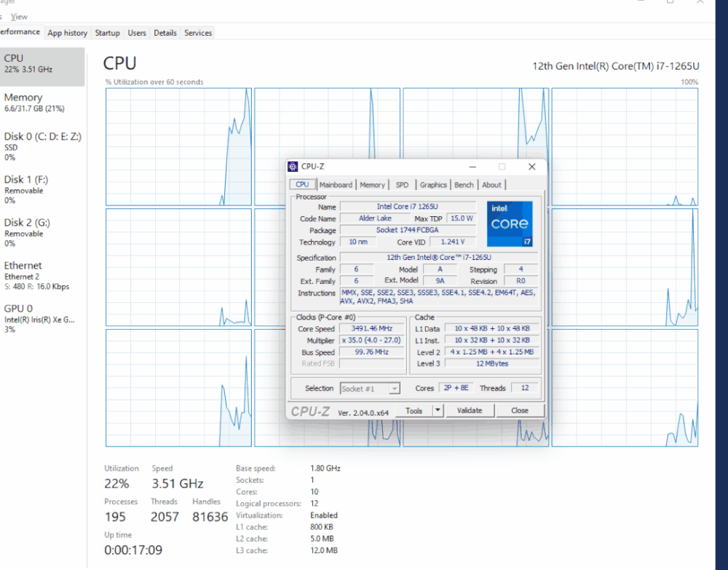Switch to App history tab in Task Manager

(x=67, y=33)
